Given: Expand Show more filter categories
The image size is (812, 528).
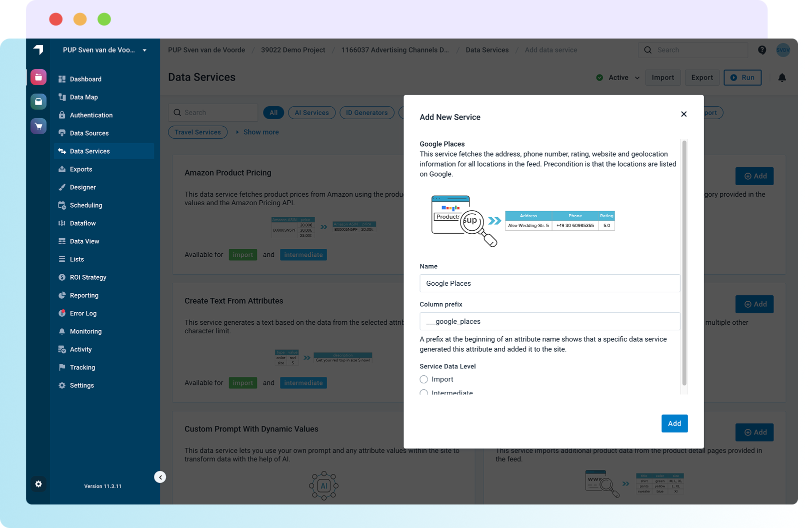Looking at the screenshot, I should click(257, 132).
